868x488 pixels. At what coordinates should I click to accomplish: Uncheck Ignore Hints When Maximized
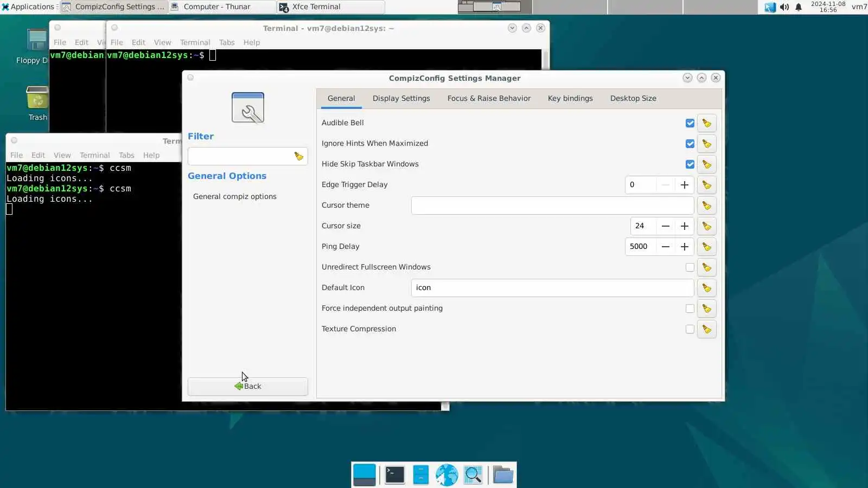click(x=690, y=144)
